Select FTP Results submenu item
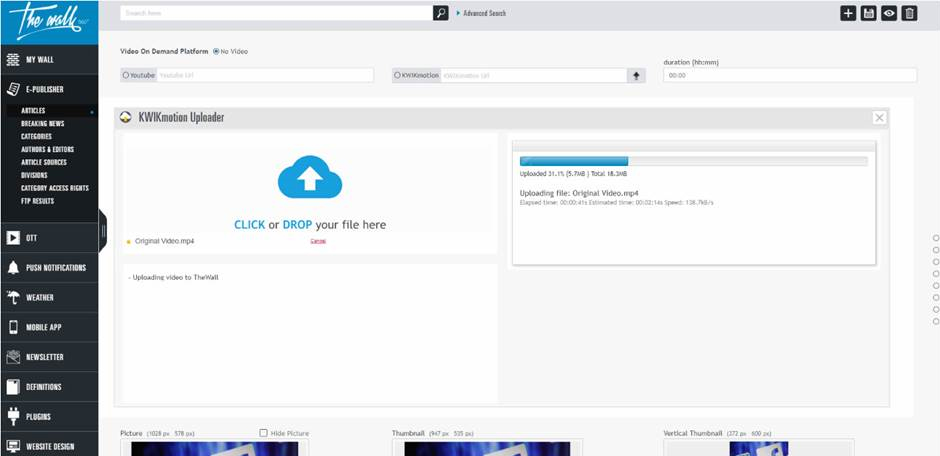 point(38,201)
